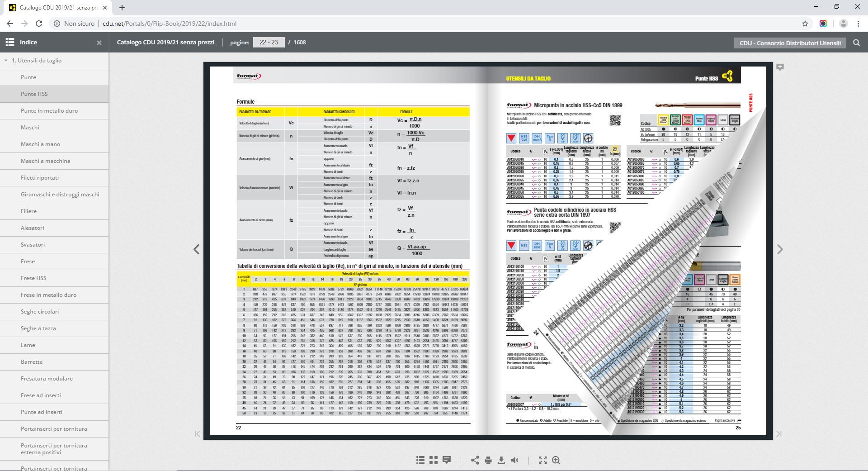Viewport: 868px width, 471px height.
Task: Open 'Frese ad inserti' index entry
Action: (54, 395)
